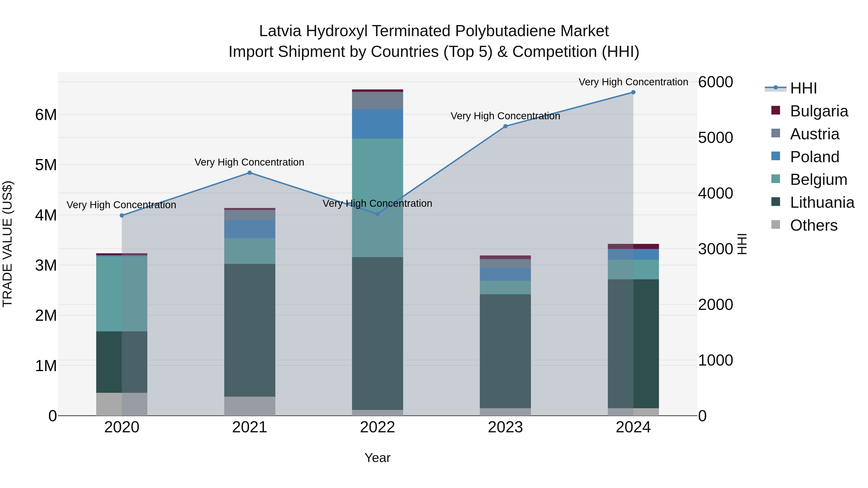The width and height of the screenshot is (868, 488).
Task: Select the 2021 HHI data point
Action: tap(250, 173)
